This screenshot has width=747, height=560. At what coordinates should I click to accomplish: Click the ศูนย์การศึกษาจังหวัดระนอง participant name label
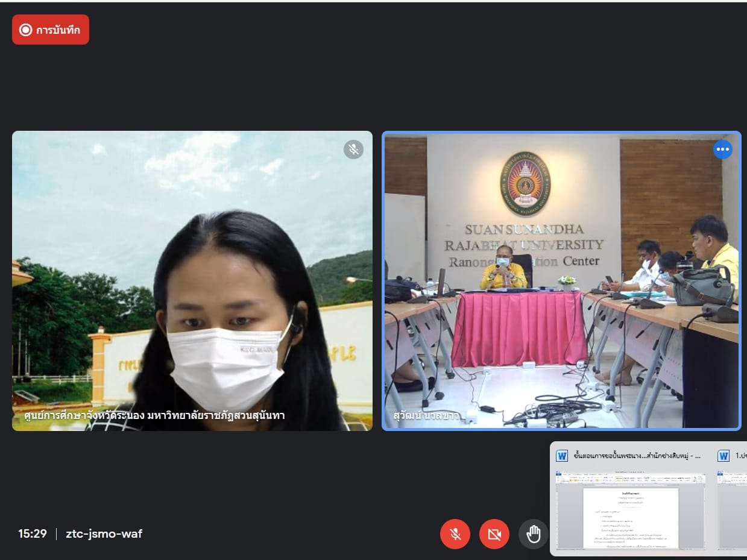point(154,415)
